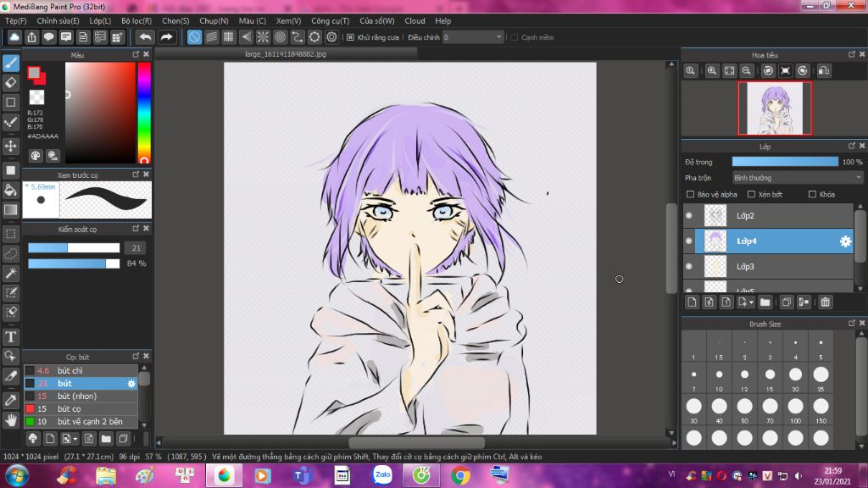Enable Khóa checkbox

tap(812, 194)
